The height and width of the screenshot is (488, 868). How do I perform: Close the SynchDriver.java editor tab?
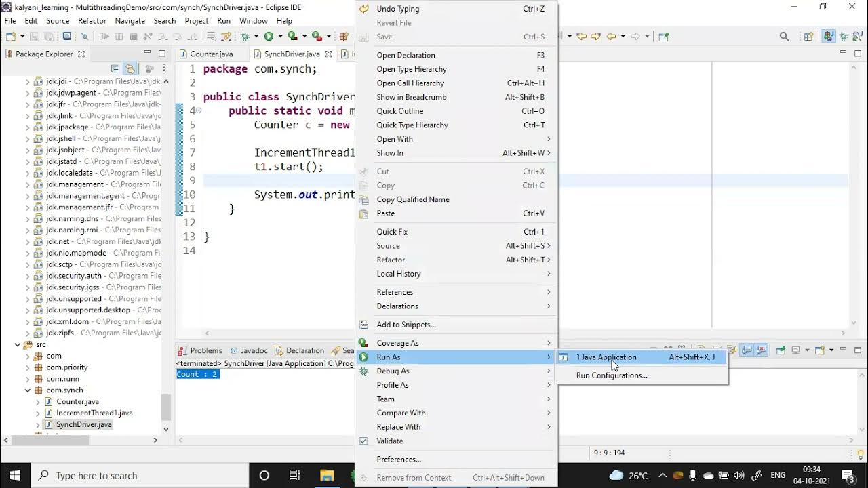coord(328,54)
